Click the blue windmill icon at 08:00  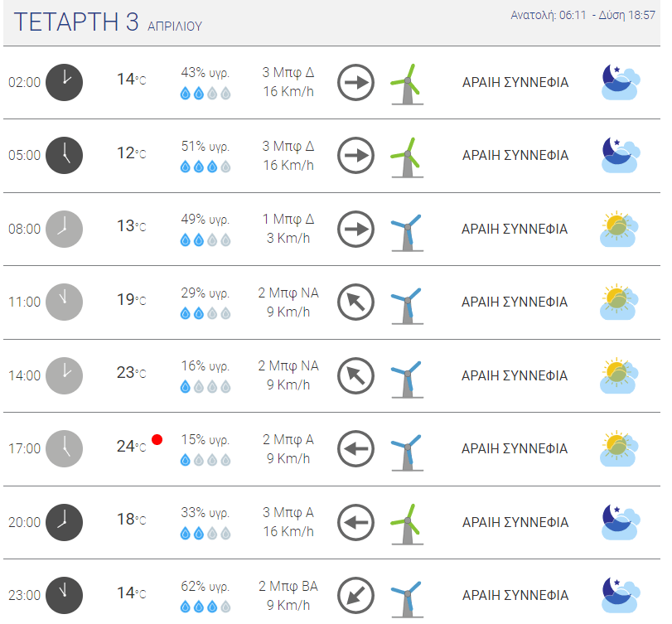[407, 233]
